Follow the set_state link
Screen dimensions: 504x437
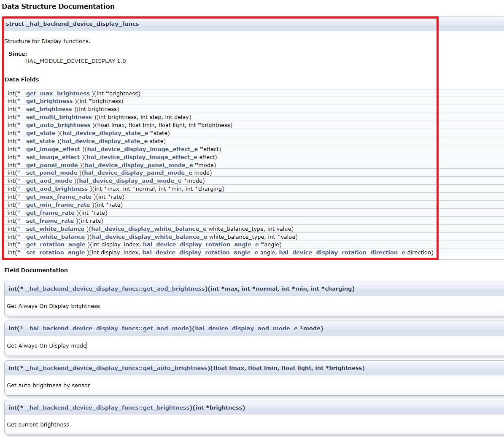click(x=40, y=141)
